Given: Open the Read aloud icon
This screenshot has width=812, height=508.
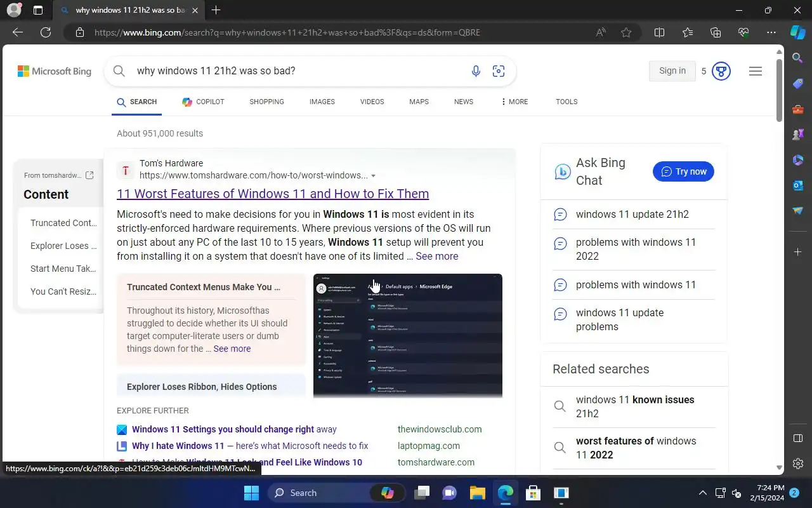Looking at the screenshot, I should [x=600, y=32].
